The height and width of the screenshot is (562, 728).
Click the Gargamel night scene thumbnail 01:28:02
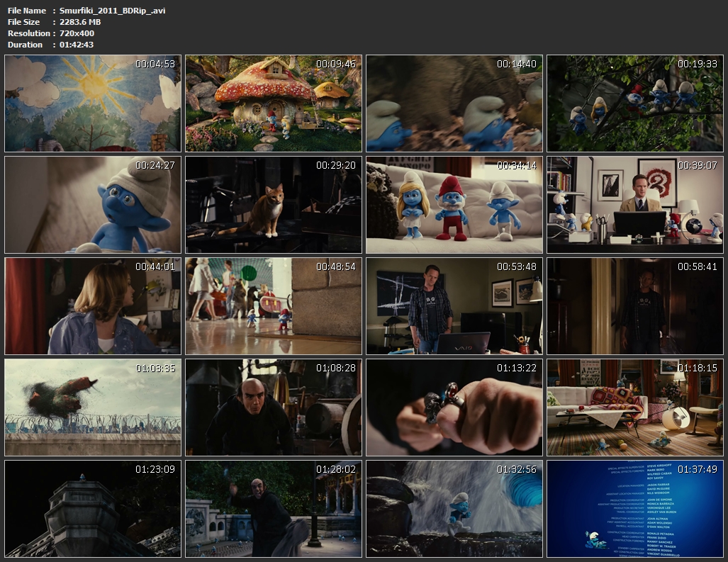(274, 509)
